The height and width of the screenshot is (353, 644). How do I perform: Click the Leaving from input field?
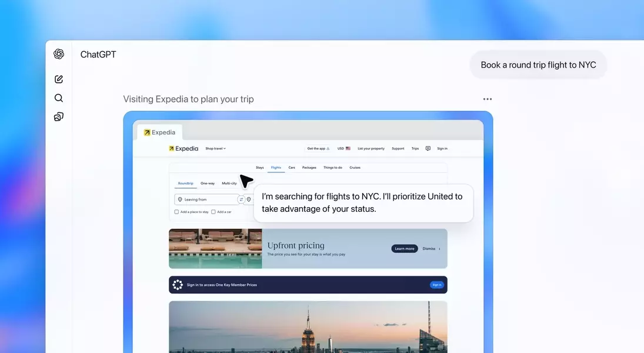tap(206, 199)
